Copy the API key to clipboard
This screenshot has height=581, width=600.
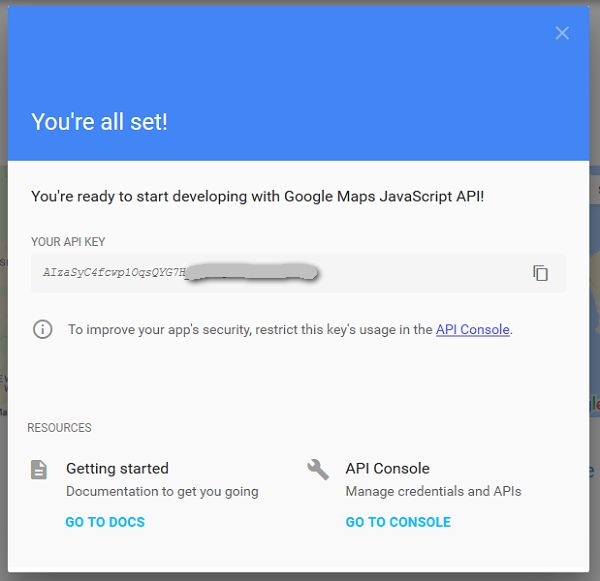click(540, 273)
